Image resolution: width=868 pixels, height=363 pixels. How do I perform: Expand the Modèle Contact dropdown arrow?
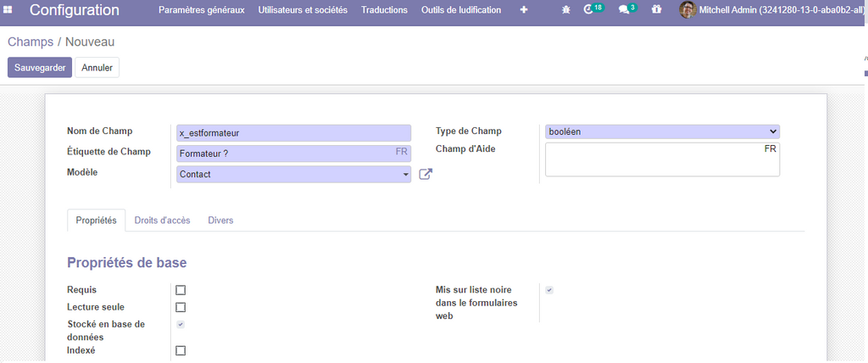point(406,175)
